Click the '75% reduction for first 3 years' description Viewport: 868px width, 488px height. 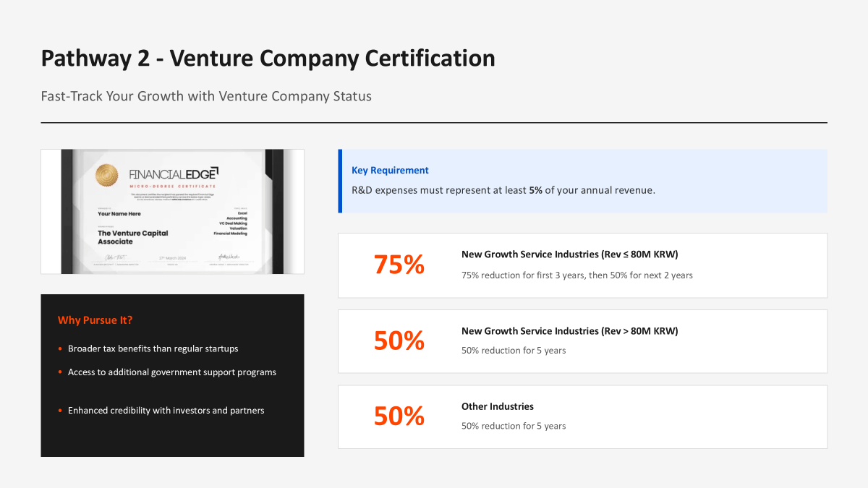click(576, 275)
